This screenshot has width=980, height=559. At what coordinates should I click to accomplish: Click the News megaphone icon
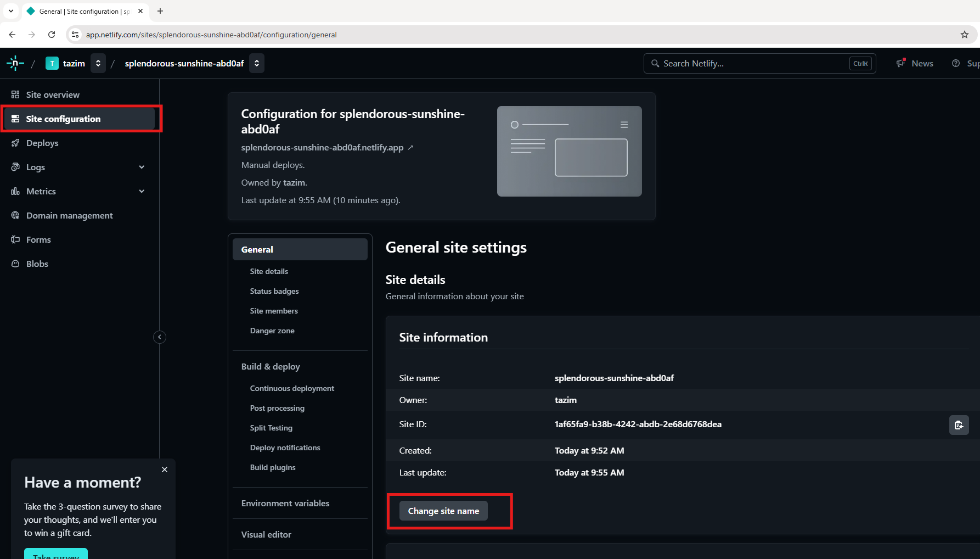(x=900, y=64)
